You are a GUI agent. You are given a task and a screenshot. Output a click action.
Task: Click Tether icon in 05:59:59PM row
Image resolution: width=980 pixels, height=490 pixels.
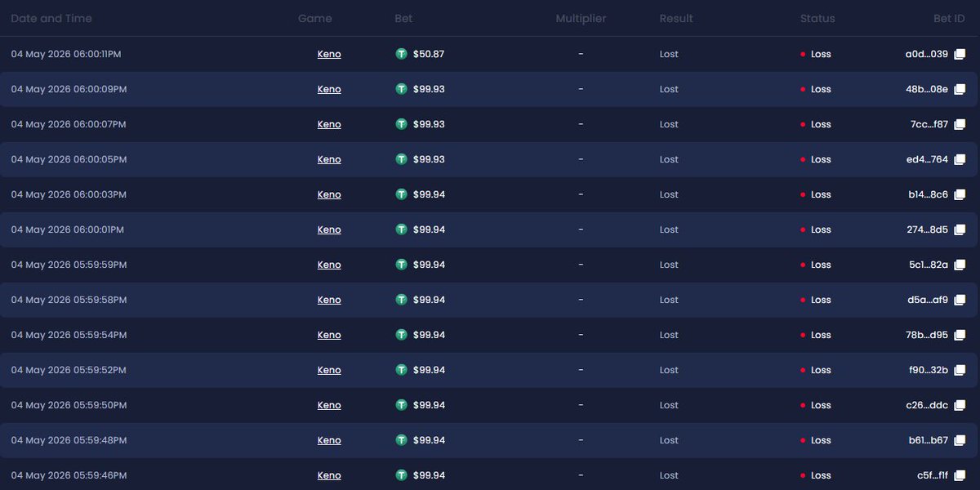click(401, 265)
